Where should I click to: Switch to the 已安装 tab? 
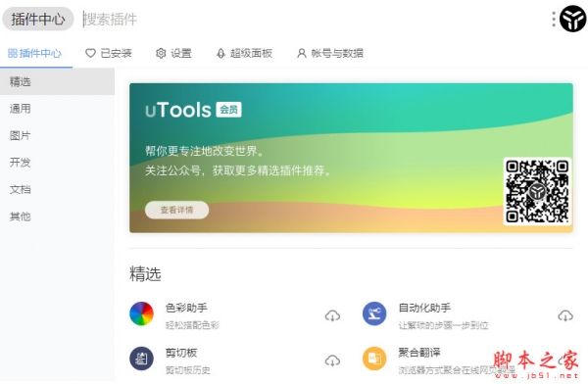pos(109,53)
